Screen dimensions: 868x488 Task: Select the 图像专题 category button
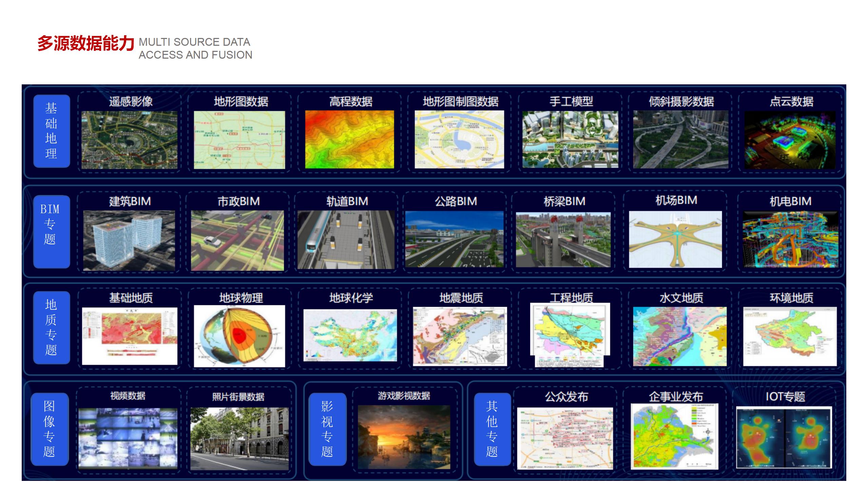(x=50, y=429)
